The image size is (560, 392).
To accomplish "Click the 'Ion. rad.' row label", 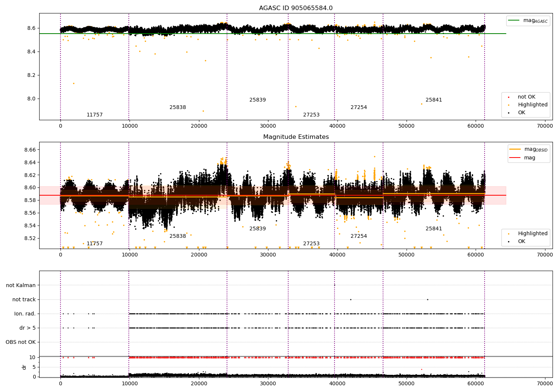I will 25,314.
